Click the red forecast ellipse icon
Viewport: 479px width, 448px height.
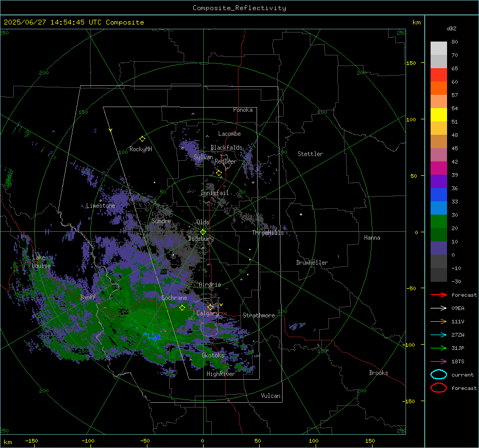[x=439, y=388]
